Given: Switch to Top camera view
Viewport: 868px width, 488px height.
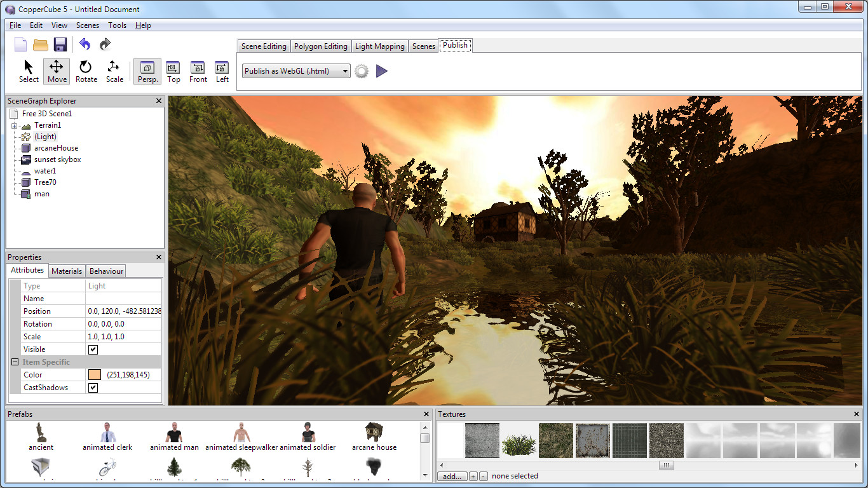Looking at the screenshot, I should point(173,71).
